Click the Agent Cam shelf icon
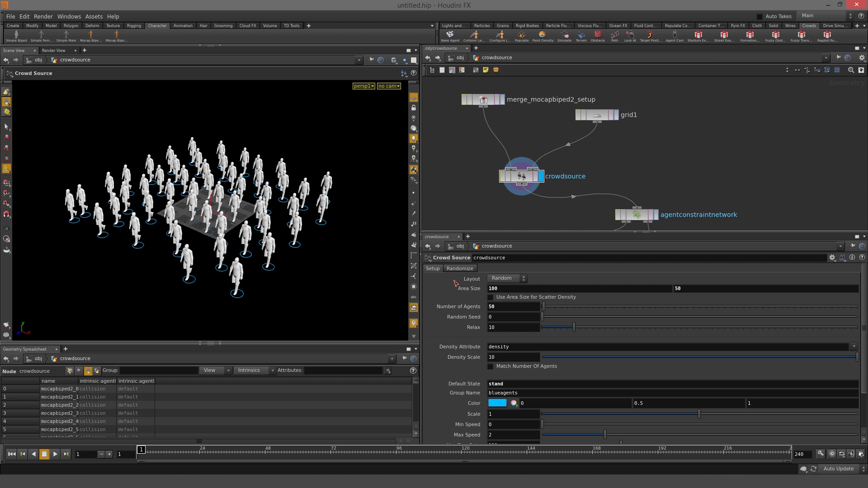 coord(674,36)
